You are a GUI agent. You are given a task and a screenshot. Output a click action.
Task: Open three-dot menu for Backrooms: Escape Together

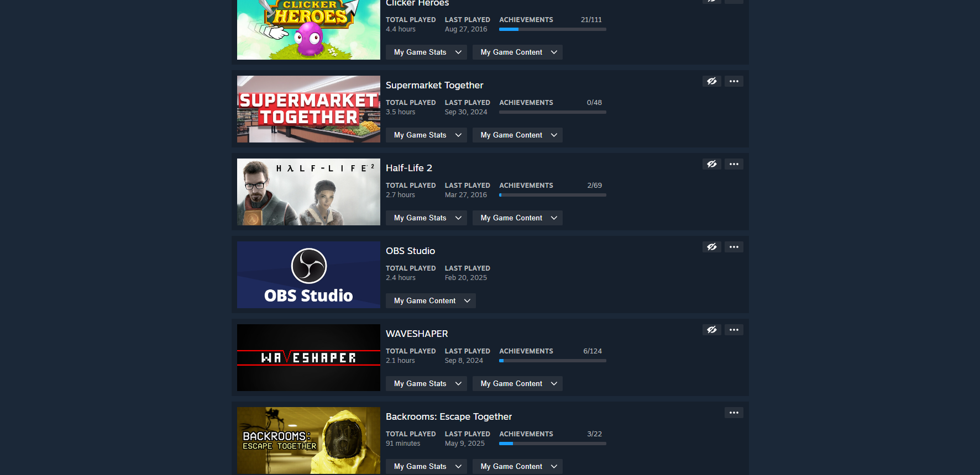(x=734, y=413)
